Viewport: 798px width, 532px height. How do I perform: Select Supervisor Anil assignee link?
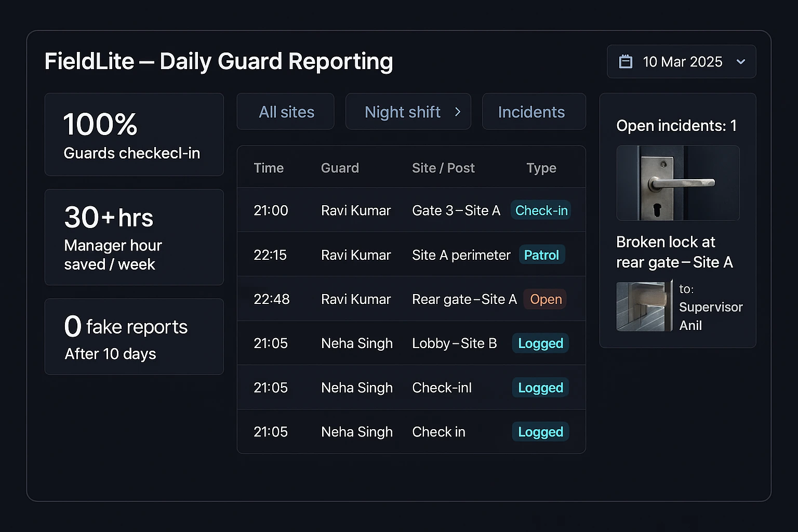tap(711, 316)
